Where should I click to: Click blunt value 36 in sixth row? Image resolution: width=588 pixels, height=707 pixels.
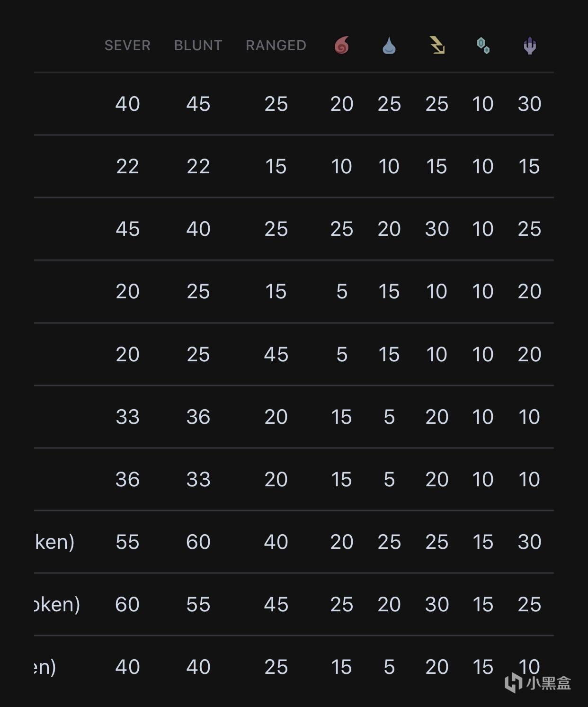[198, 417]
